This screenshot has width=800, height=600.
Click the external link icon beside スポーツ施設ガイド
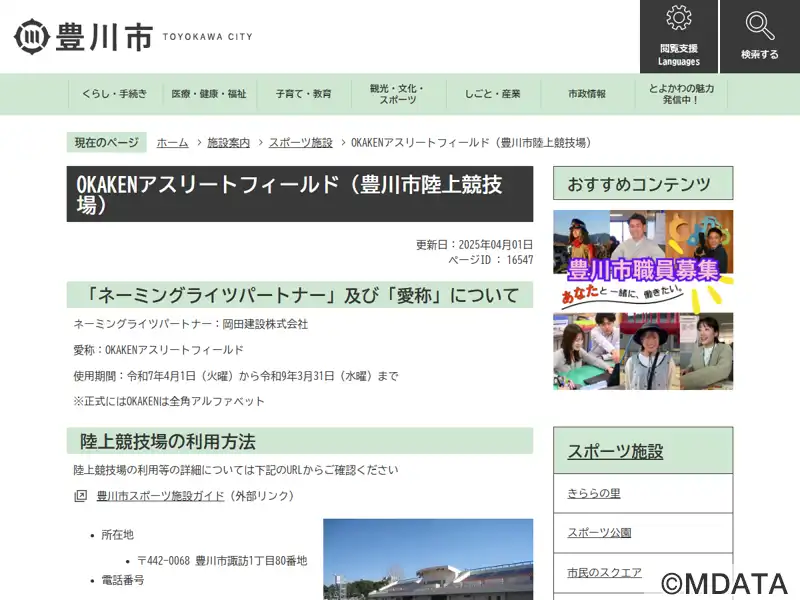(x=81, y=495)
